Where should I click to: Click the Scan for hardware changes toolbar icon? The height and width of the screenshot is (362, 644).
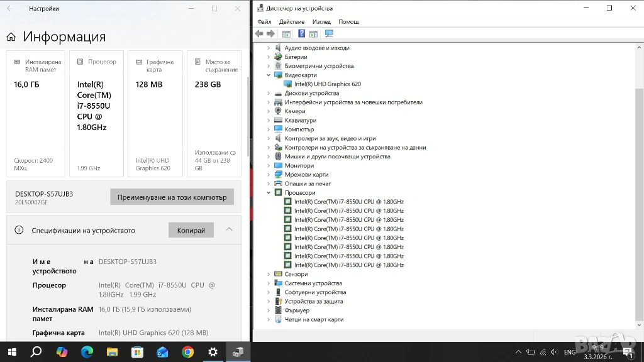click(x=329, y=34)
